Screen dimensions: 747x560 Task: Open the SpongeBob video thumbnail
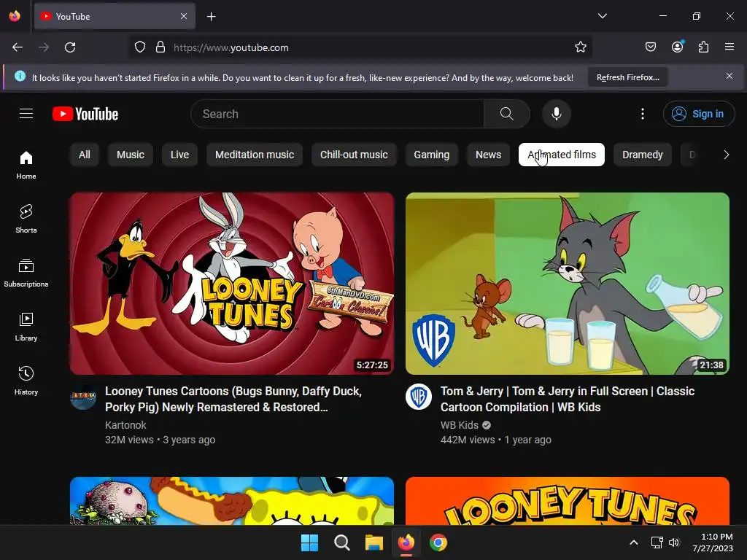(x=232, y=501)
